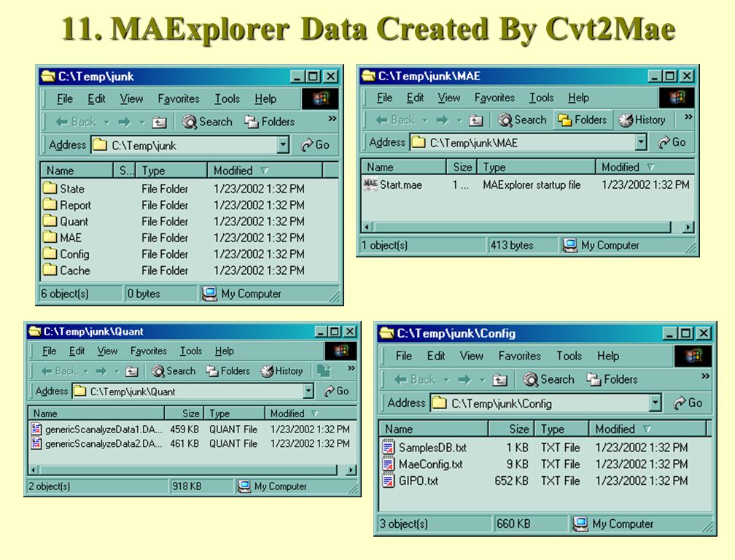This screenshot has width=735, height=560.
Task: Click right scroll arrow in MAE window
Action: tap(688, 227)
